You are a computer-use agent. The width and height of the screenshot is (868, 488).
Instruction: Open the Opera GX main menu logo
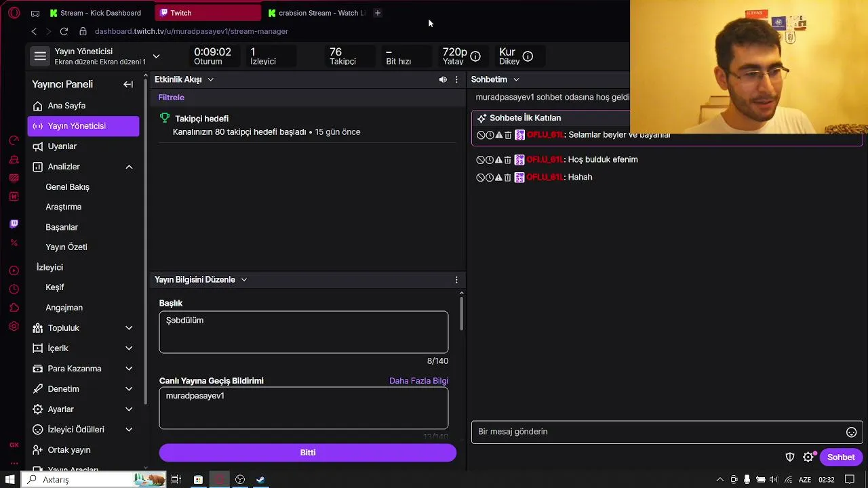tap(14, 13)
